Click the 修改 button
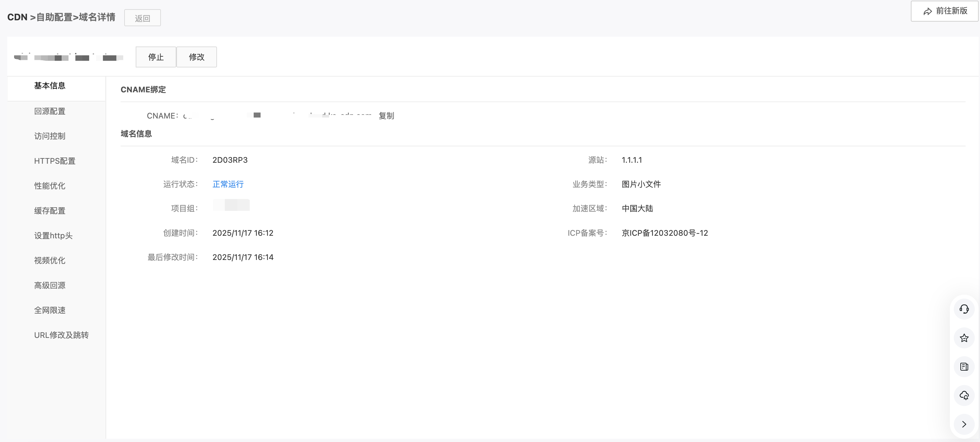Screen dimensions: 980x442 pos(197,57)
